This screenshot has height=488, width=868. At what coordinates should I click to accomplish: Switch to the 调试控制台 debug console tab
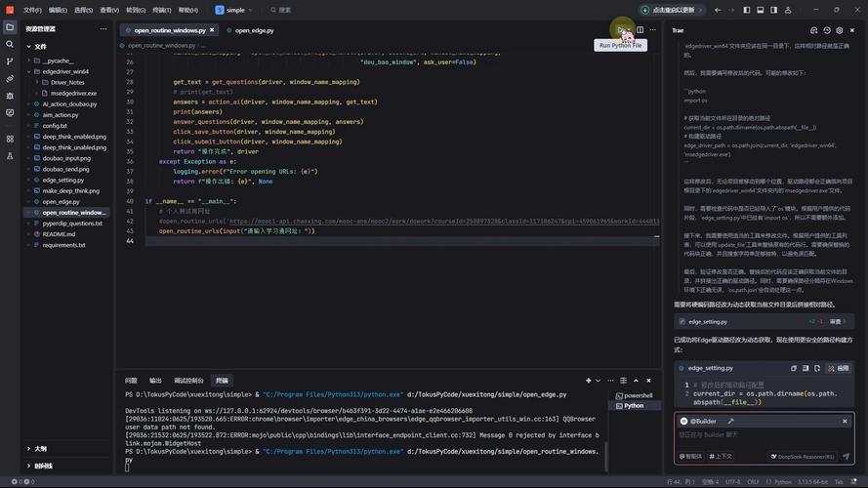click(x=188, y=381)
